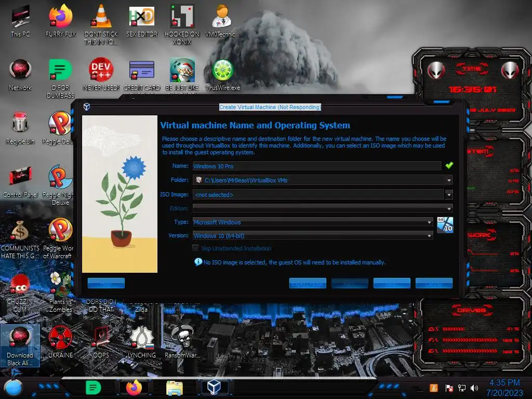Screen dimensions: 532x399
Task: Launch the Dev C++ NEVER USED! shortcut
Action: (x=101, y=74)
